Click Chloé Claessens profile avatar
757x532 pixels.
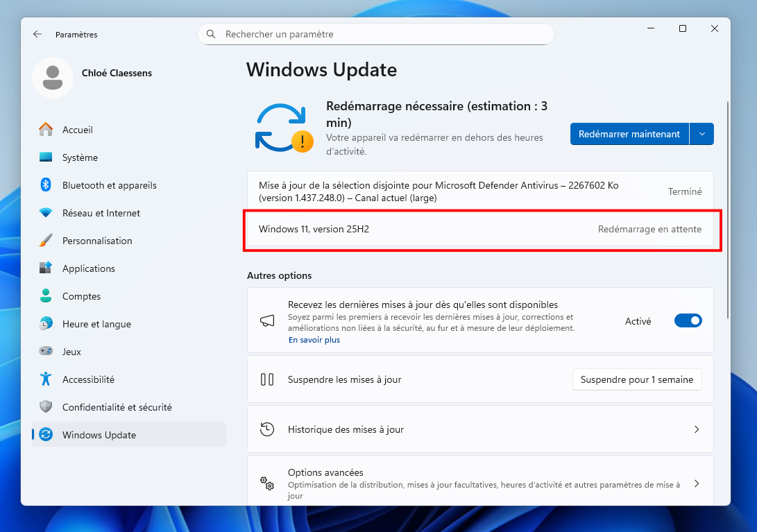point(53,78)
